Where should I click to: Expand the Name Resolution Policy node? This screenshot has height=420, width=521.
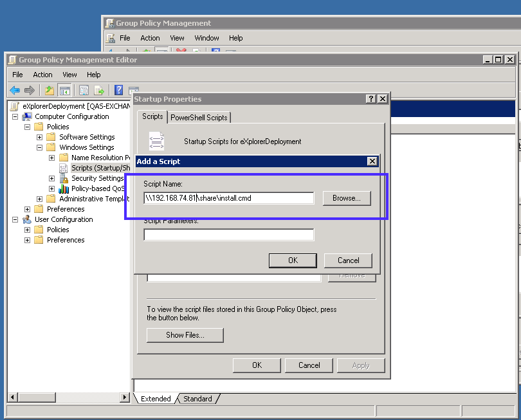click(x=52, y=158)
